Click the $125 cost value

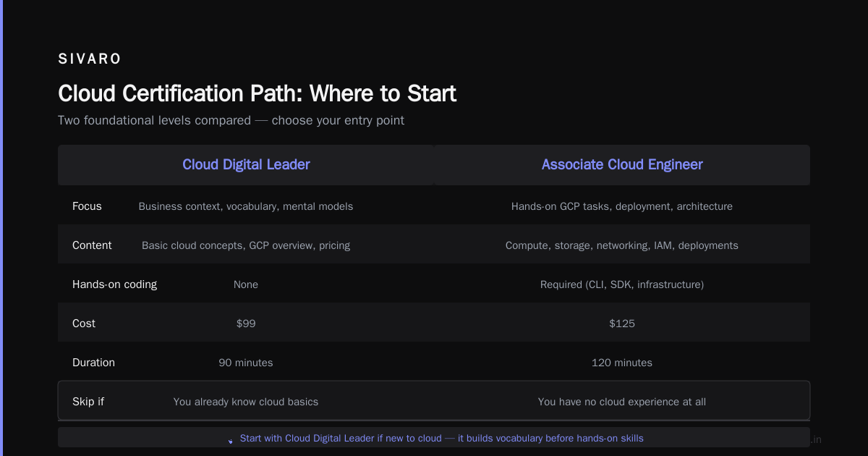pos(622,324)
